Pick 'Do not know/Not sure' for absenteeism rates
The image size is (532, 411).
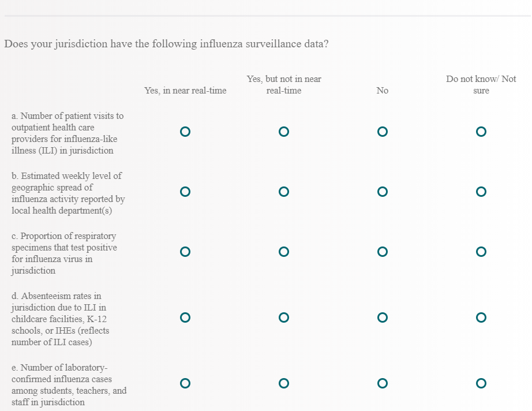481,317
